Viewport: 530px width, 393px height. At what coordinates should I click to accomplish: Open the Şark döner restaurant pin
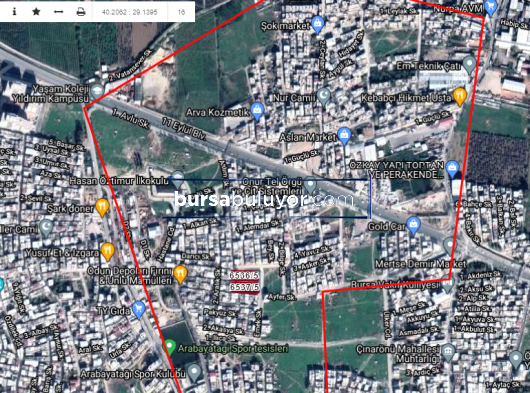pos(102,207)
